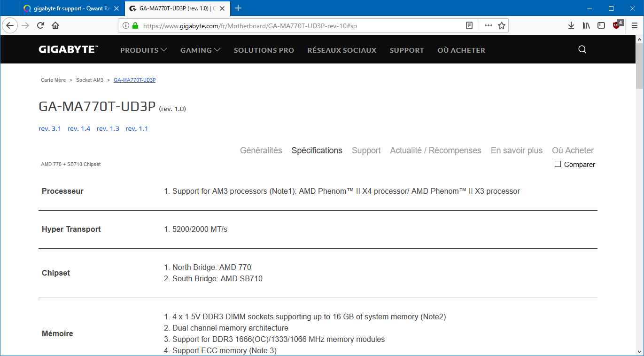Expand the GAMING dropdown menu
The height and width of the screenshot is (356, 644).
click(201, 50)
